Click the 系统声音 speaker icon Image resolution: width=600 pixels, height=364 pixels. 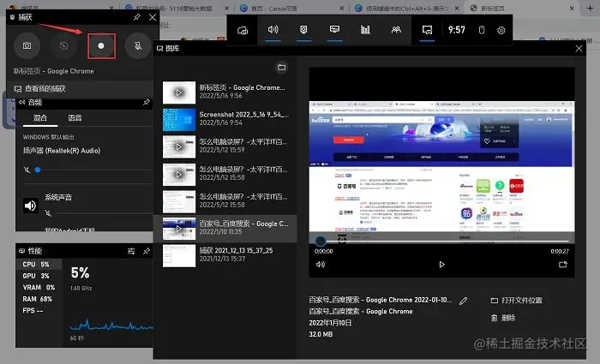[x=30, y=206]
